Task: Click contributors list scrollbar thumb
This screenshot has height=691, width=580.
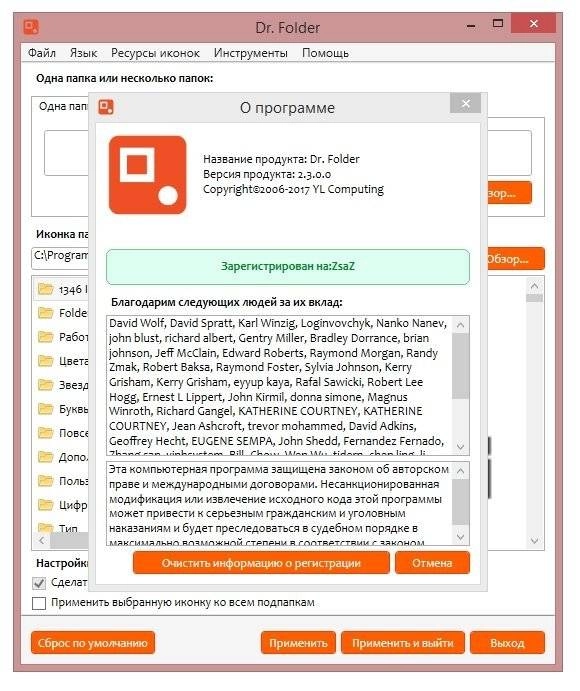Action: (x=461, y=366)
